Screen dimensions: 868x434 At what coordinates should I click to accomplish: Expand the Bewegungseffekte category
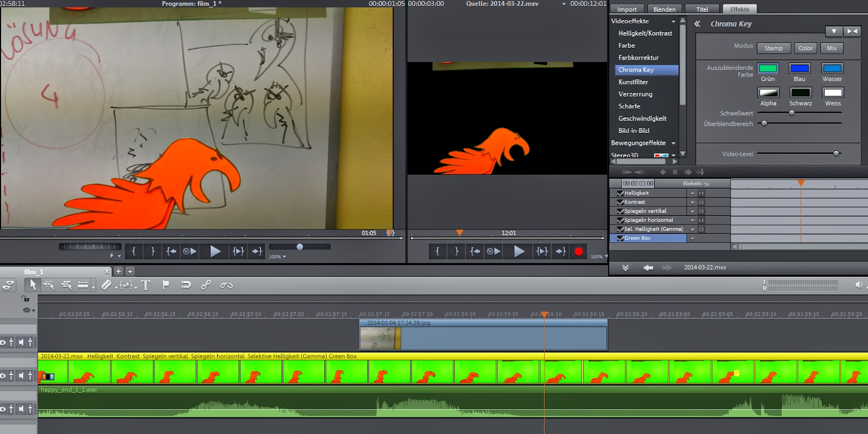[673, 143]
